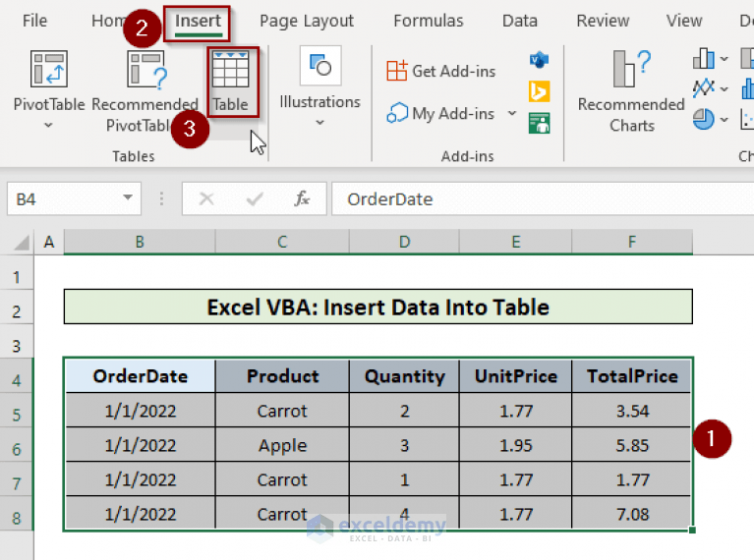Click the Enter checkmark in formula bar
Screen dimensions: 754x560
click(255, 198)
